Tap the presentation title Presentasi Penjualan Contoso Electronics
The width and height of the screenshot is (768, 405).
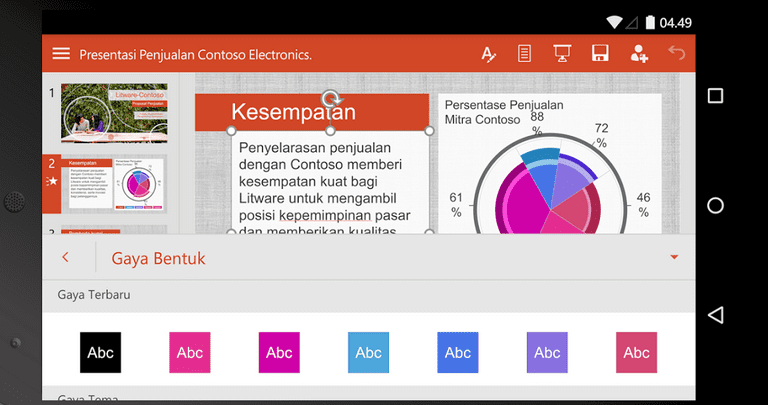pos(195,54)
